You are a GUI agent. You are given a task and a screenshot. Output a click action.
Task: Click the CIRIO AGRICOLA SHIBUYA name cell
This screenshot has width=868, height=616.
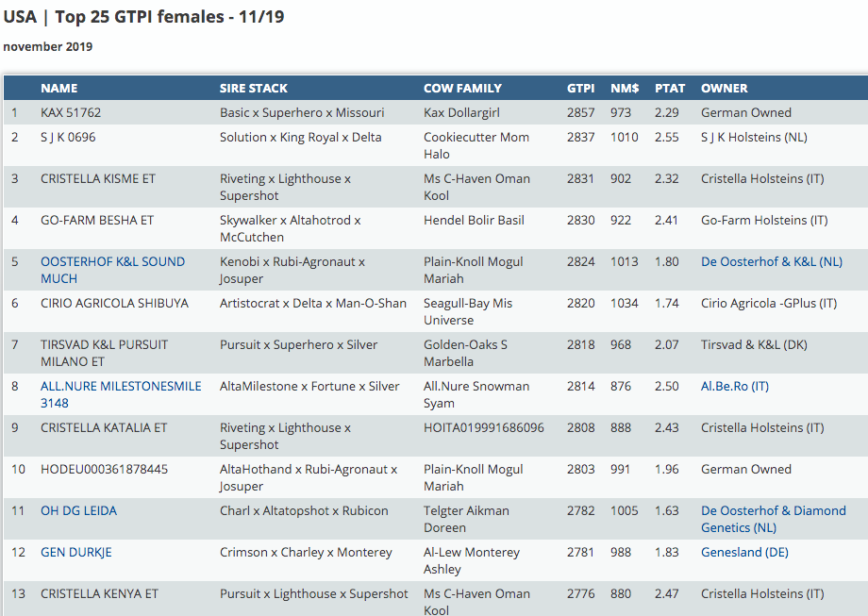pyautogui.click(x=114, y=304)
